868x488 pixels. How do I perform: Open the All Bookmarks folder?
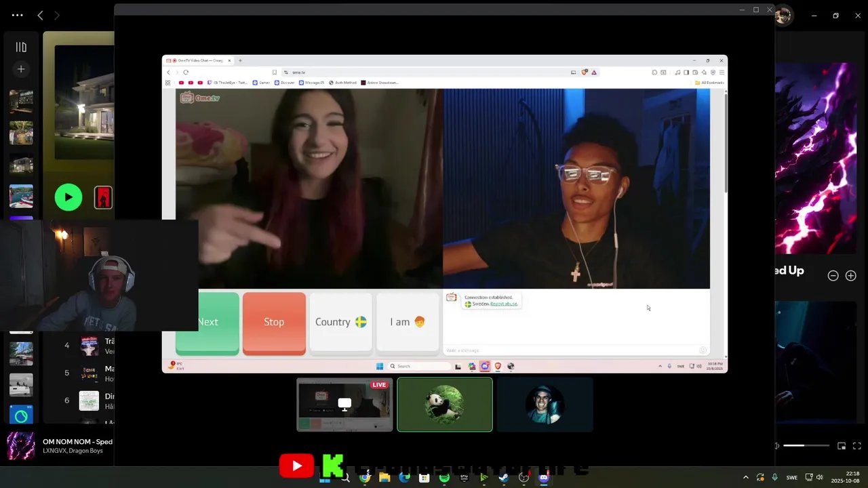pyautogui.click(x=710, y=83)
